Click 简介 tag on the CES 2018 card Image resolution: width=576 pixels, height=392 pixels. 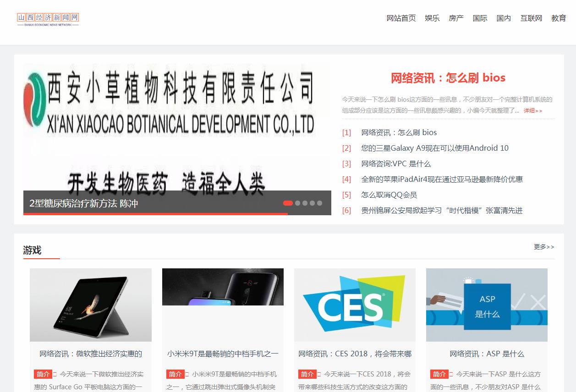click(x=307, y=374)
